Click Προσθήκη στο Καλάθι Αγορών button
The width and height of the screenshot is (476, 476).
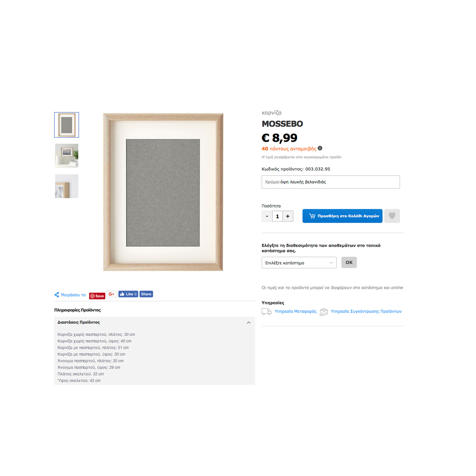pos(342,216)
